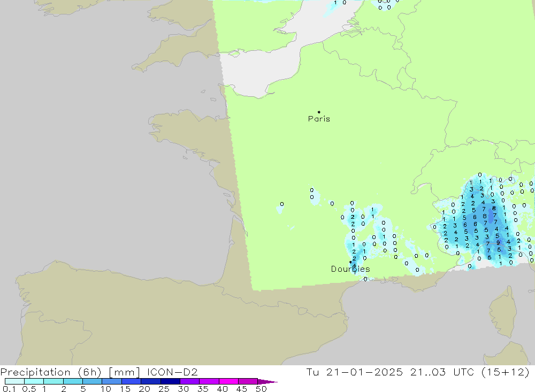
Task: Click the 'Precipitation (6h) [mm] ICON-D2' title
Action: pos(99,372)
